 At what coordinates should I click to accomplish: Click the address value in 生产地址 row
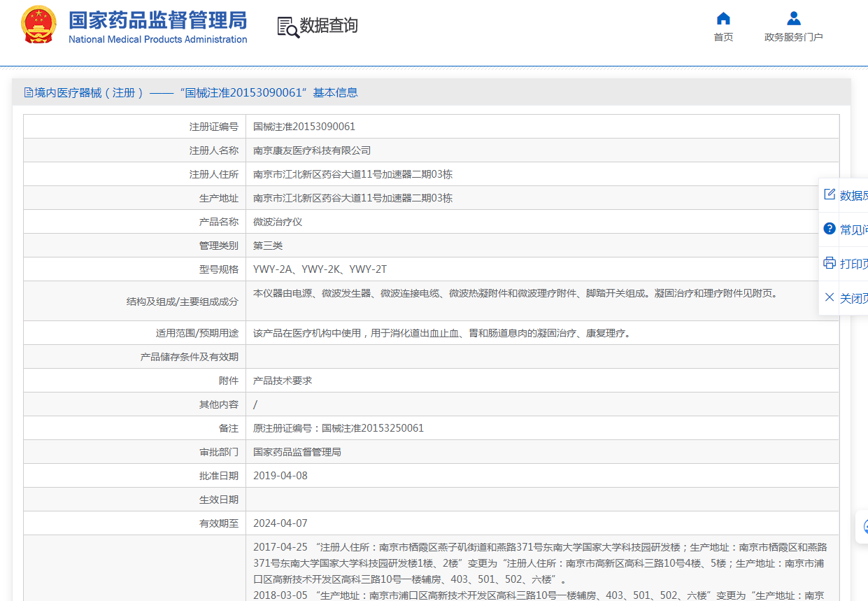353,198
